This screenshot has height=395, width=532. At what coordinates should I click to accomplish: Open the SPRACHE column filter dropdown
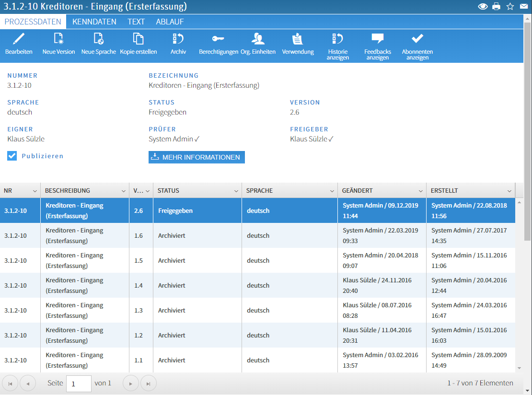[x=332, y=190]
